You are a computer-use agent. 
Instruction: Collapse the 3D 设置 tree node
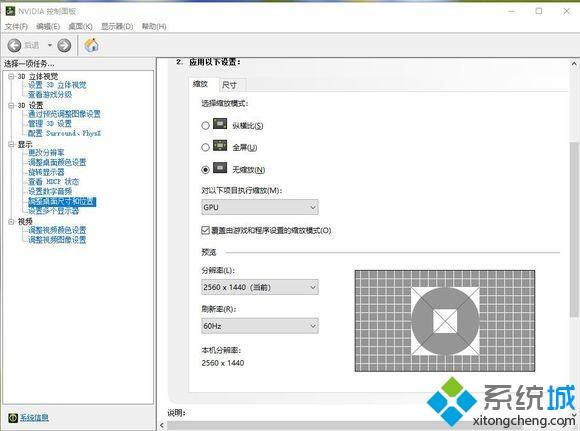(11, 105)
